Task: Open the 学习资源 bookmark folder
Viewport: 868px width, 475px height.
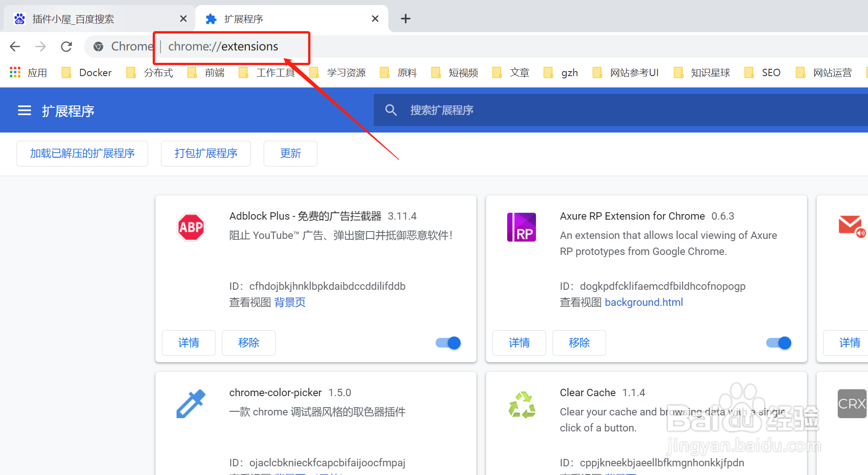Action: [x=337, y=72]
